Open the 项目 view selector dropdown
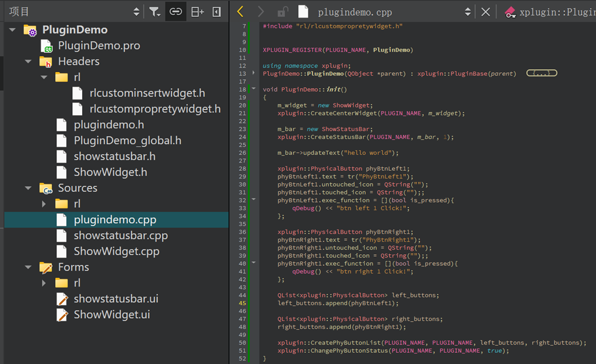Image resolution: width=596 pixels, height=364 pixels. click(136, 12)
